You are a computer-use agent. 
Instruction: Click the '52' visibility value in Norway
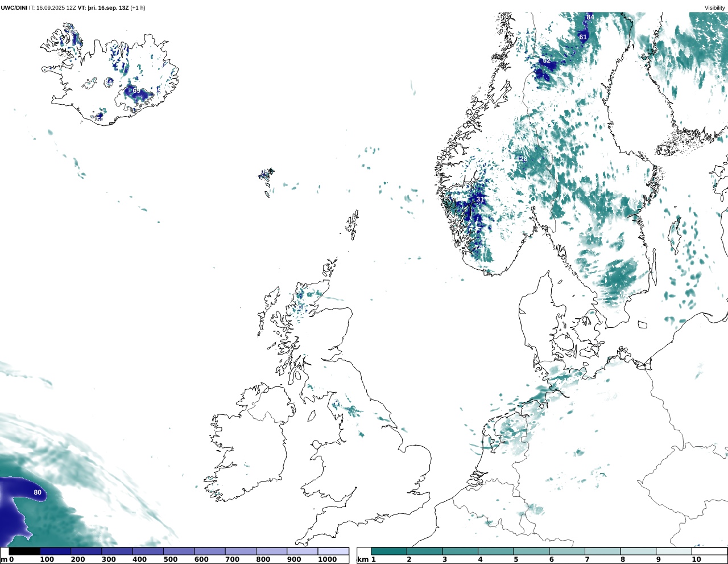tap(547, 61)
